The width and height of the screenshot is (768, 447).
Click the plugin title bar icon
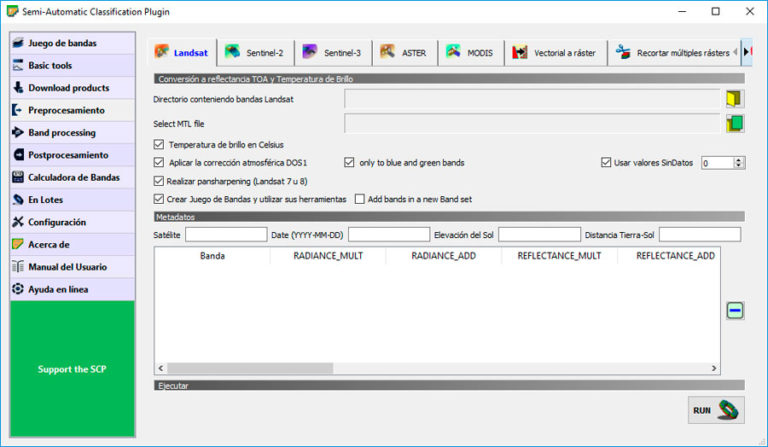(12, 11)
